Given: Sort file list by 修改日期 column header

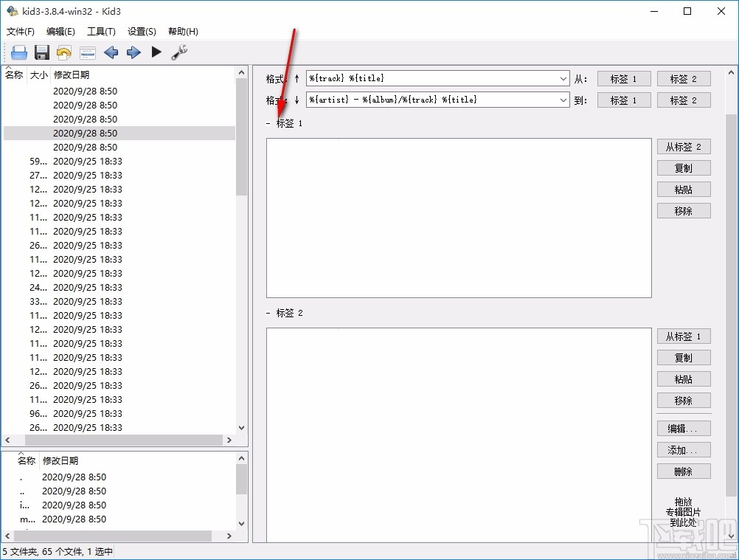Looking at the screenshot, I should (x=71, y=75).
